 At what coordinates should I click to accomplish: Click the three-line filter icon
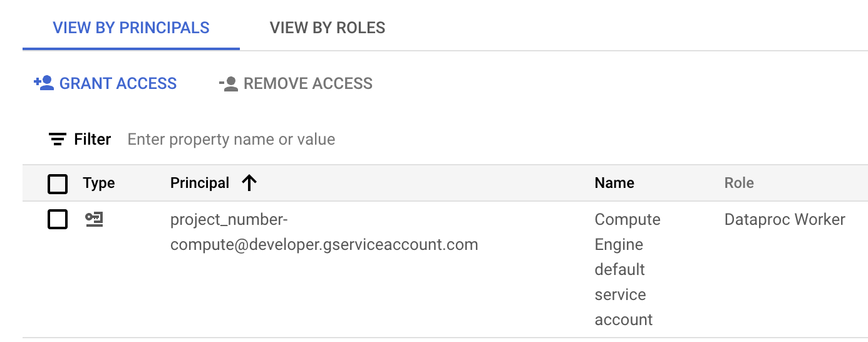click(x=58, y=139)
